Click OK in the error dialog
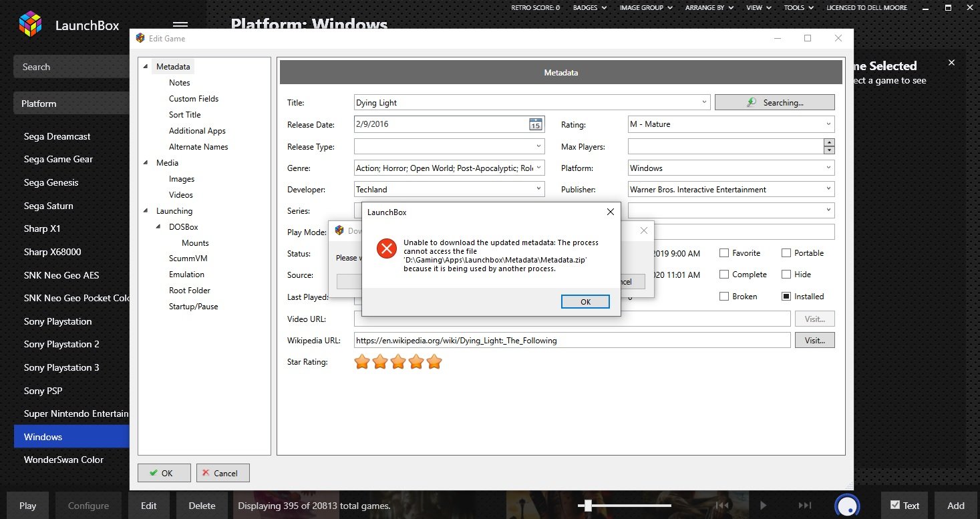Image resolution: width=980 pixels, height=519 pixels. [x=585, y=302]
